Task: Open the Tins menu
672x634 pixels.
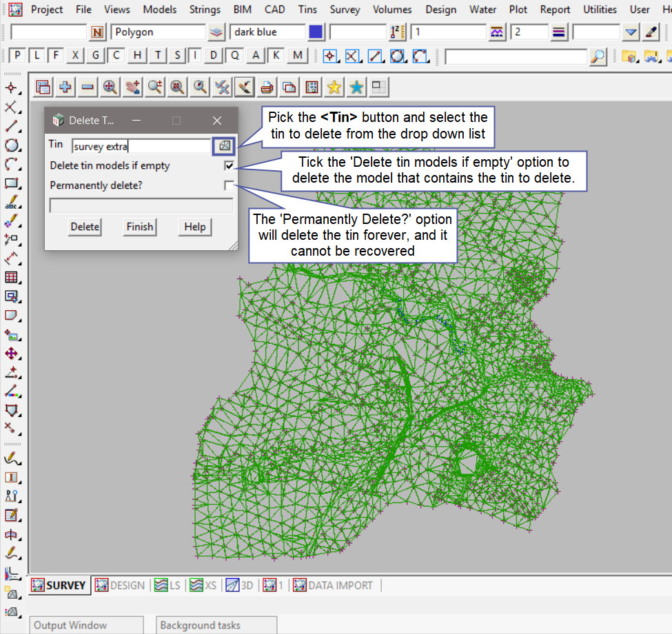Action: pos(307,10)
